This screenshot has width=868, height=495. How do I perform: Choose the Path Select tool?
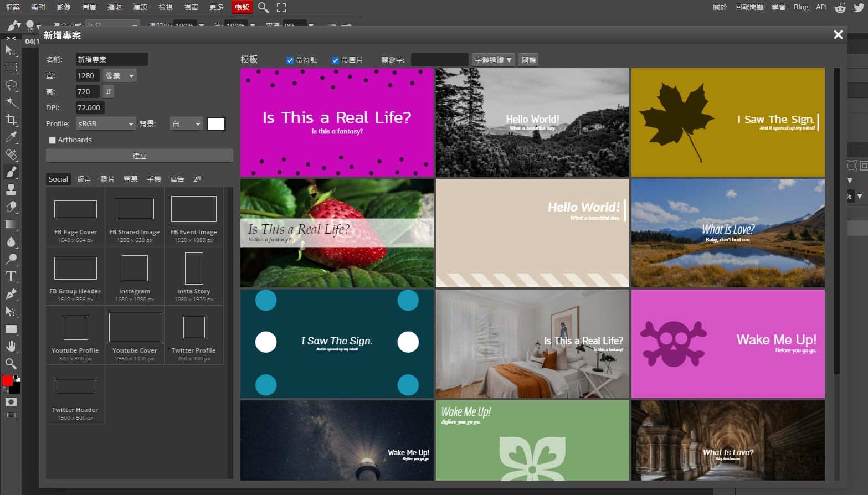(x=11, y=311)
